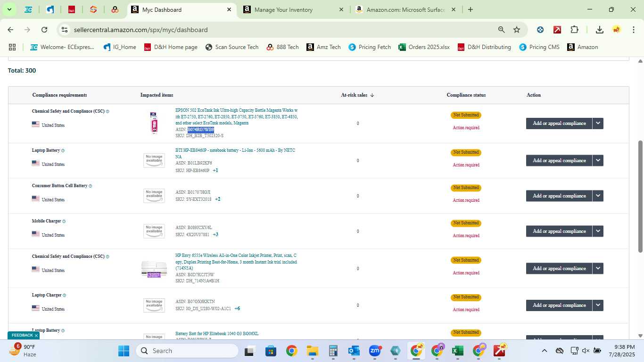This screenshot has height=362, width=644.
Task: Expand action dropdown for EPSON 502 row
Action: tap(598, 123)
